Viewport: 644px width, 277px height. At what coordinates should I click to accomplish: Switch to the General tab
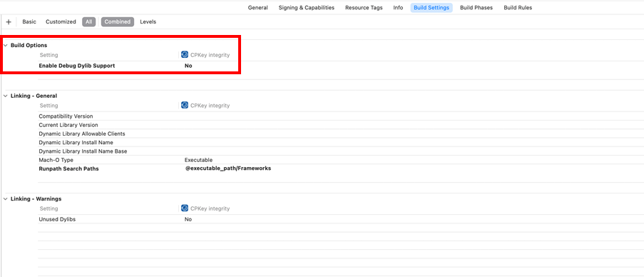[x=258, y=7]
